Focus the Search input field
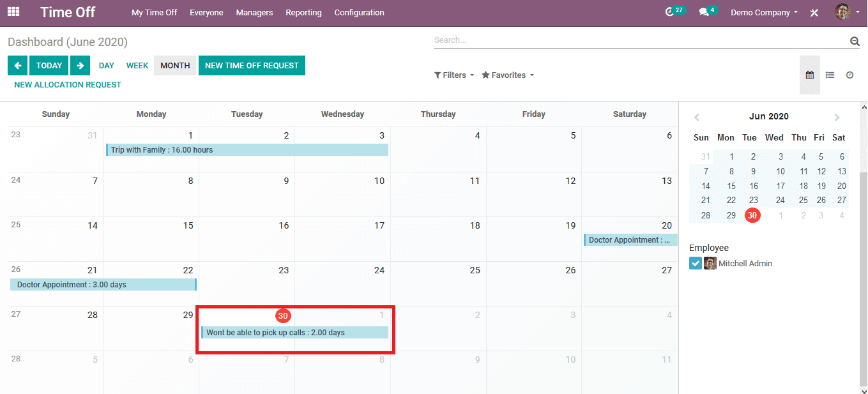This screenshot has width=868, height=394. click(641, 40)
